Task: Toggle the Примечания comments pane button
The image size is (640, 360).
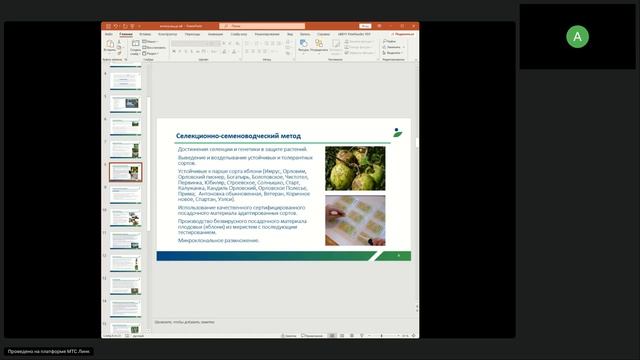Action: point(312,336)
